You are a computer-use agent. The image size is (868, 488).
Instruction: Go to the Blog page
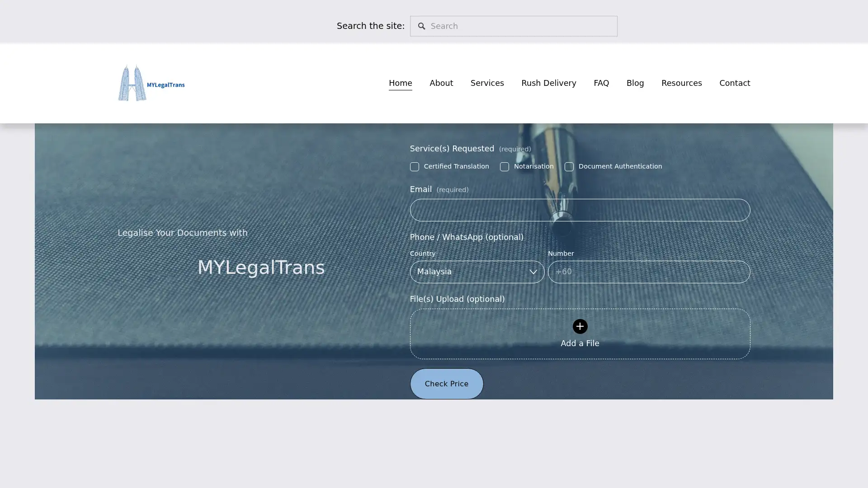635,83
